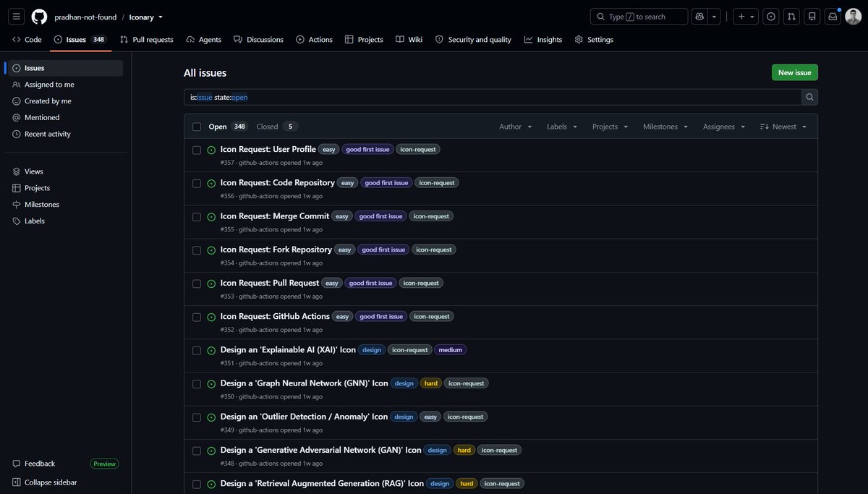
Task: Collapse the sidebar
Action: click(45, 482)
